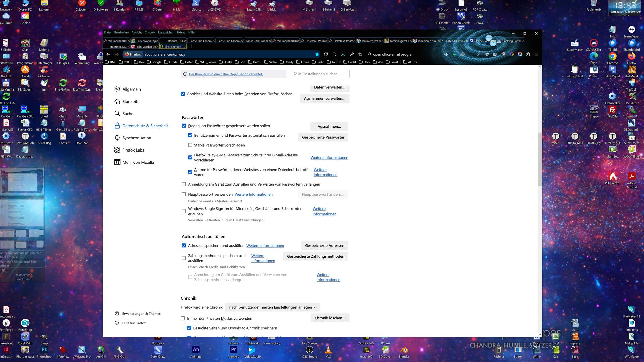Open the Chronik settings dropdown

coord(272,307)
